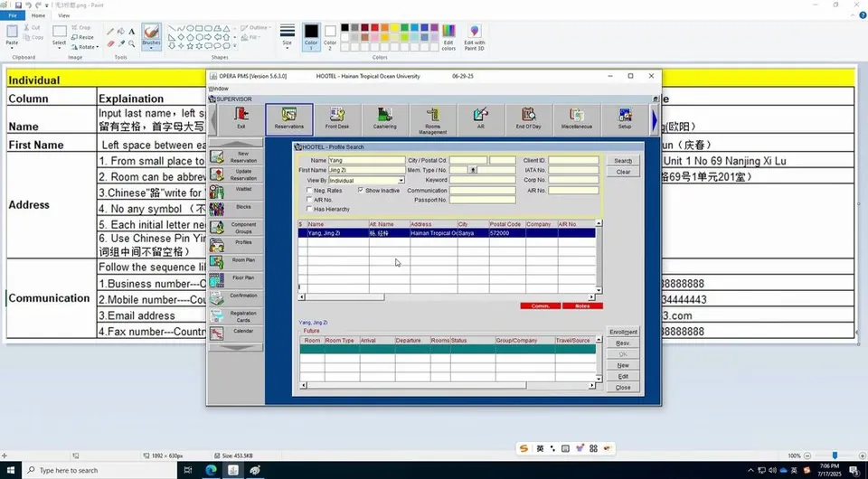Toggle the Show Inactive checkbox
868x479 pixels.
(361, 191)
